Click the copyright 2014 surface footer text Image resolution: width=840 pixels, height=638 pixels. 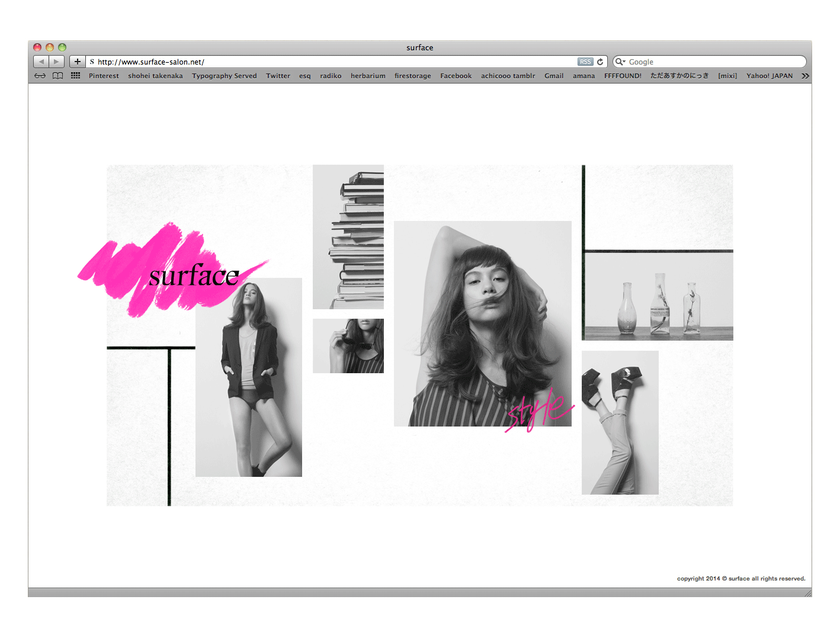point(741,579)
